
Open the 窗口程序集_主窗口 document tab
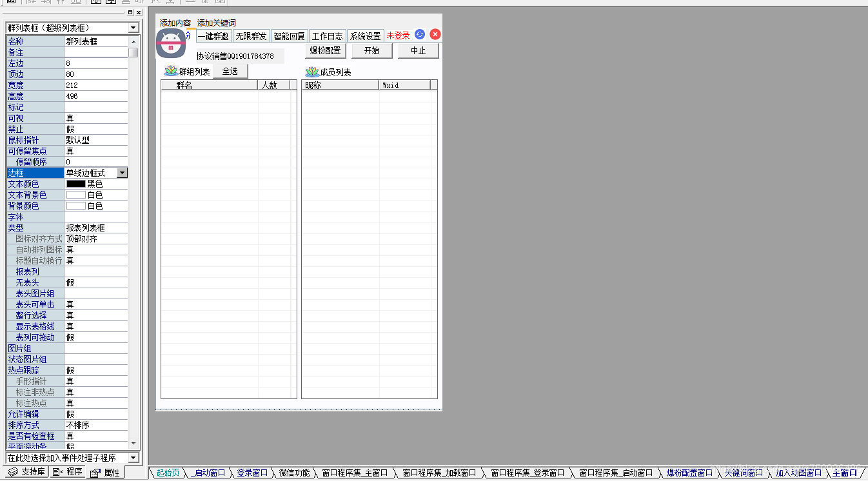pyautogui.click(x=355, y=473)
